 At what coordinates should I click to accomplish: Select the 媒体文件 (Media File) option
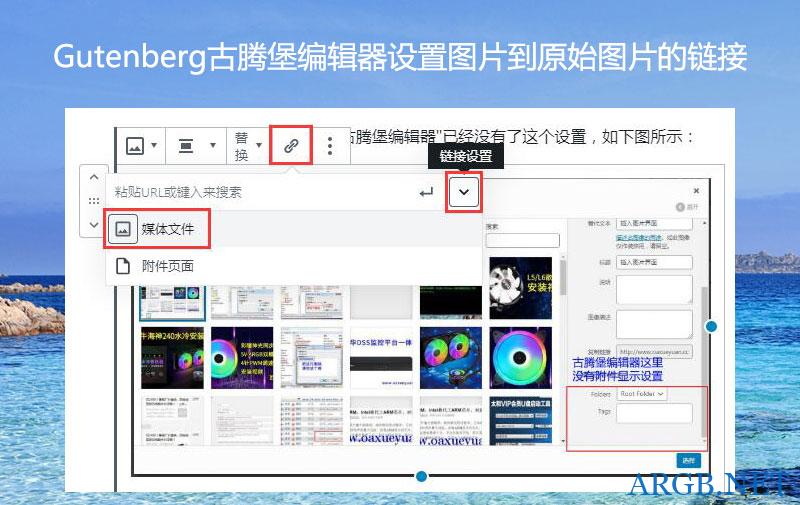(158, 230)
